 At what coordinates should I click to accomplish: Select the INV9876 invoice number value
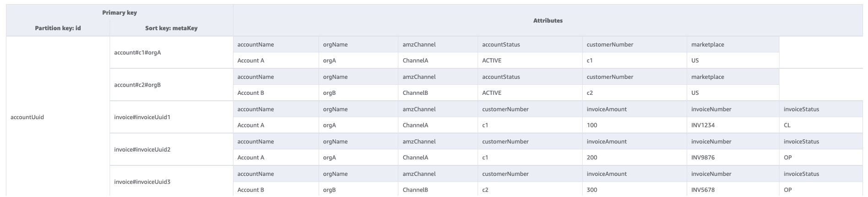(x=703, y=158)
